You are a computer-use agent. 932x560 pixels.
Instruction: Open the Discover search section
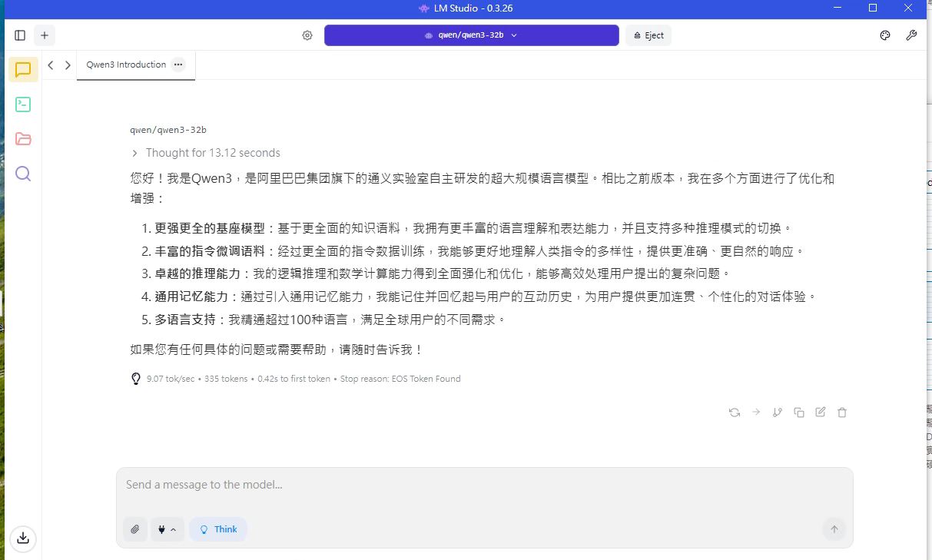click(23, 174)
